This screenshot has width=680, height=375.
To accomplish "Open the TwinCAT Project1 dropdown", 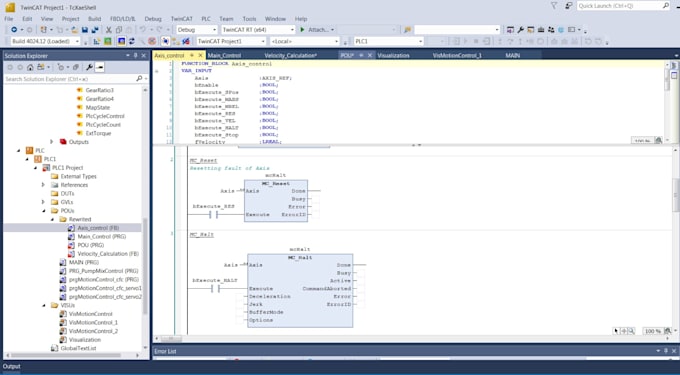I will point(231,41).
